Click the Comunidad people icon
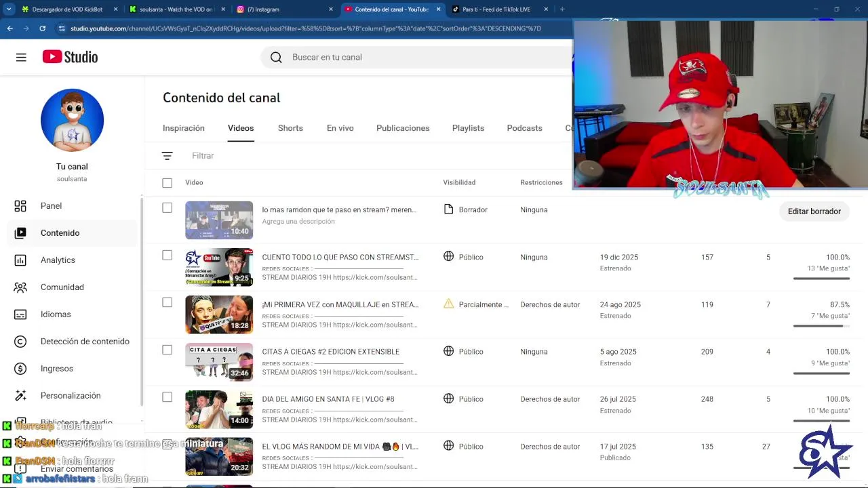The width and height of the screenshot is (868, 488). tap(20, 287)
